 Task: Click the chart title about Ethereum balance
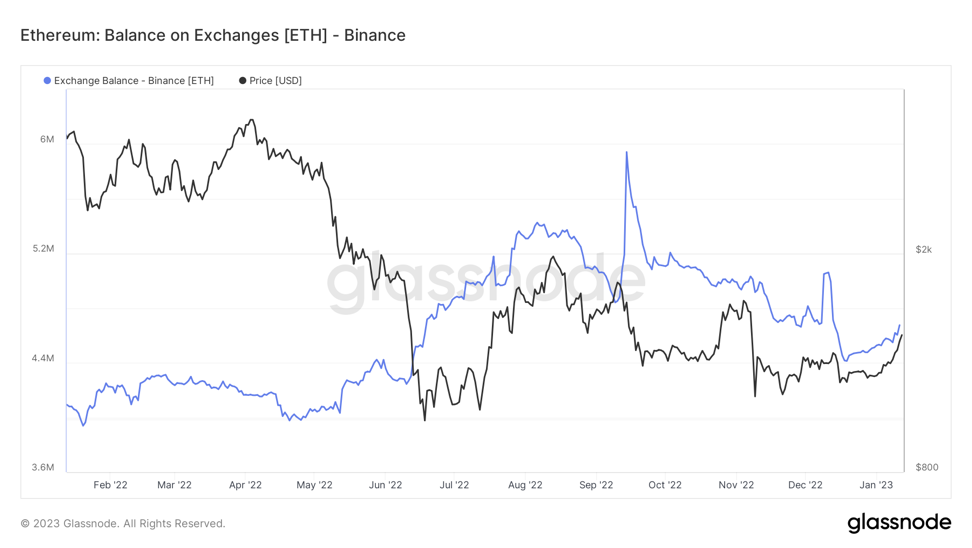pyautogui.click(x=213, y=36)
